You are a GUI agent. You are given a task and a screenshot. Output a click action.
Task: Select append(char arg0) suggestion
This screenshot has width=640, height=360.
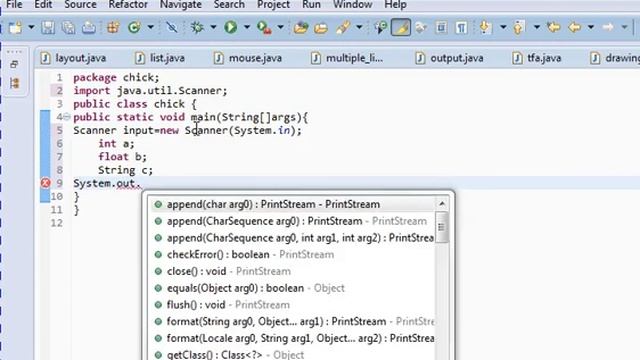293,204
